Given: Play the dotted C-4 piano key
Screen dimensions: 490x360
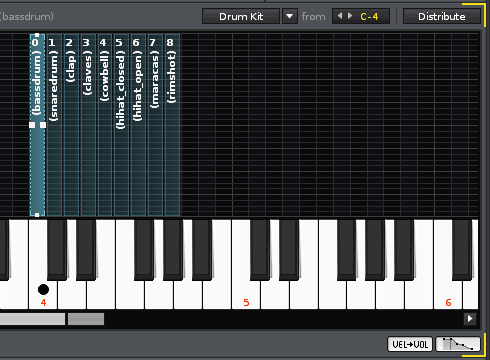Looking at the screenshot, I should click(x=43, y=293).
